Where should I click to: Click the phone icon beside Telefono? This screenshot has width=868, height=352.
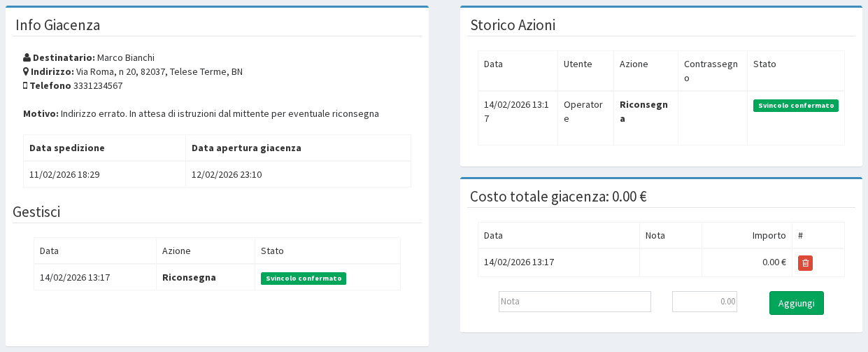25,85
